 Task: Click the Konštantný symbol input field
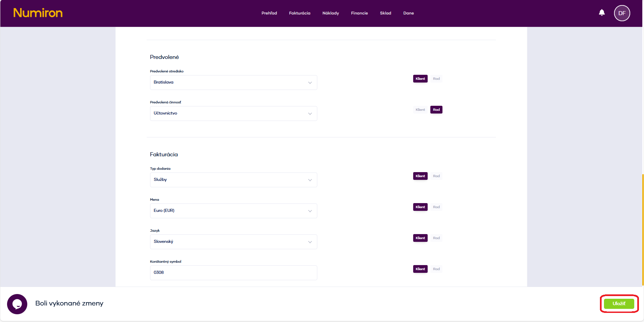tap(233, 273)
